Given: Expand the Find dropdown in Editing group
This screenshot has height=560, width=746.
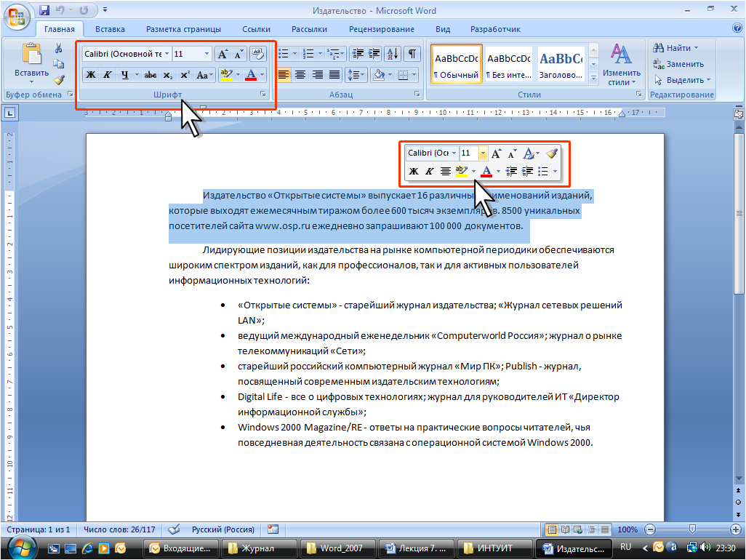Looking at the screenshot, I should point(696,48).
